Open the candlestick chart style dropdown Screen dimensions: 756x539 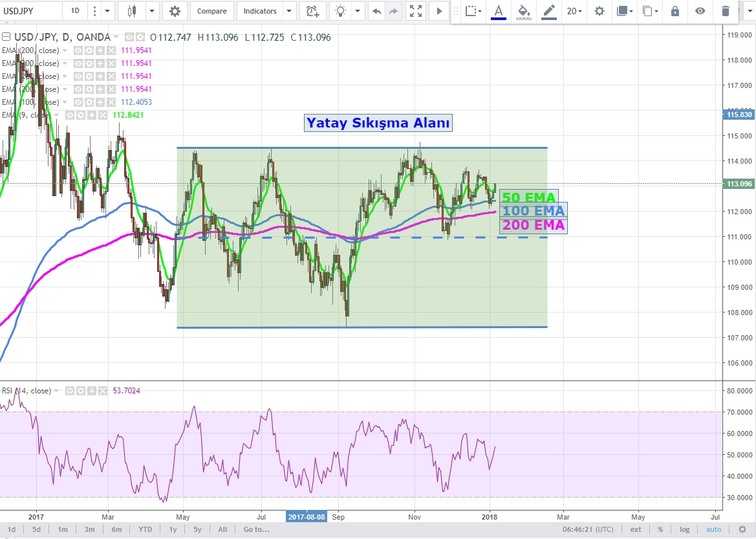click(152, 11)
